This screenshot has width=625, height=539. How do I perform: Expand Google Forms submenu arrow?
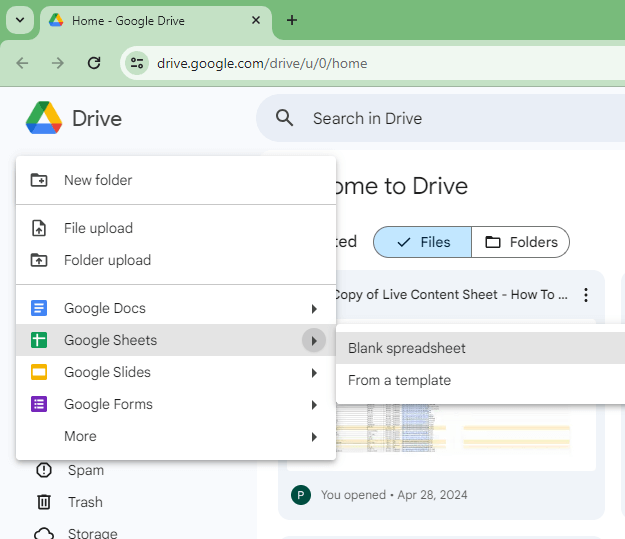314,405
